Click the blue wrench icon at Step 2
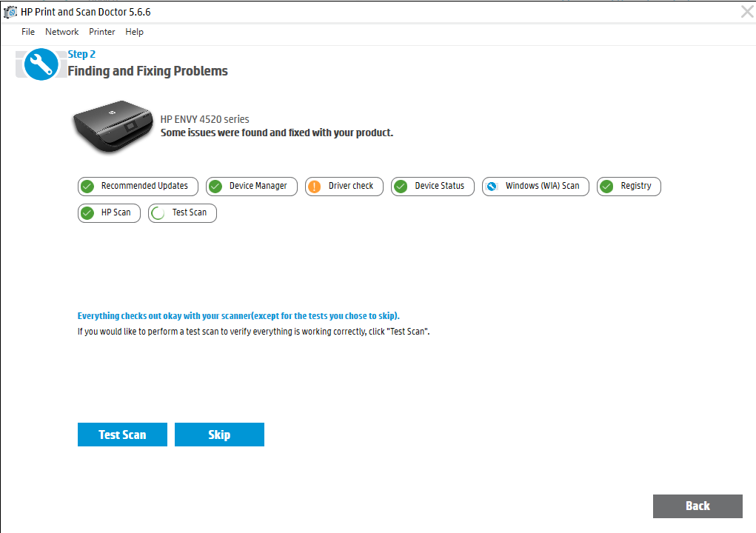Image resolution: width=756 pixels, height=533 pixels. 41,64
